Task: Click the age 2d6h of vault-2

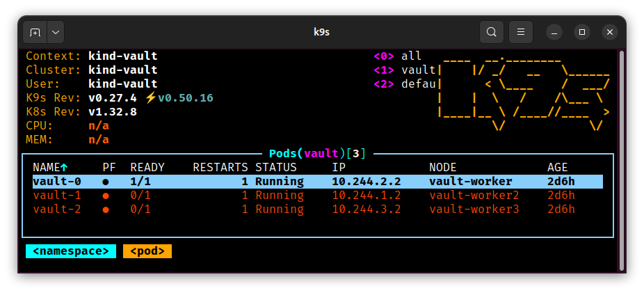Action: tap(561, 209)
